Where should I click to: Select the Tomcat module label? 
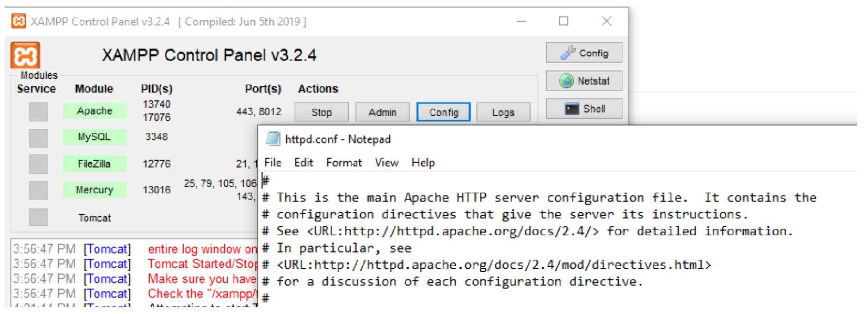95,217
